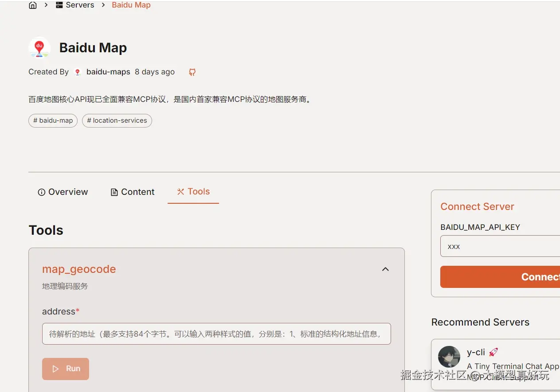The image size is (560, 392).
Task: Click the Connect button
Action: pos(500,277)
